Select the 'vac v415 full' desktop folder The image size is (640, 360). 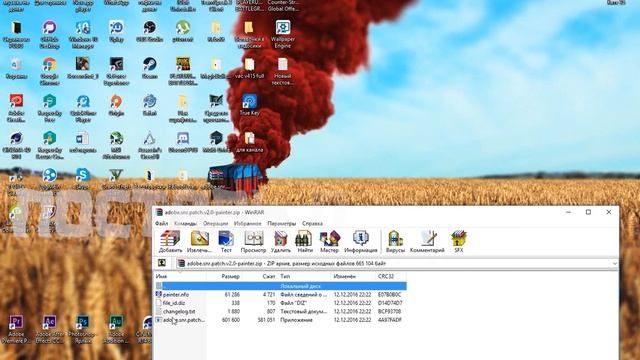click(249, 68)
